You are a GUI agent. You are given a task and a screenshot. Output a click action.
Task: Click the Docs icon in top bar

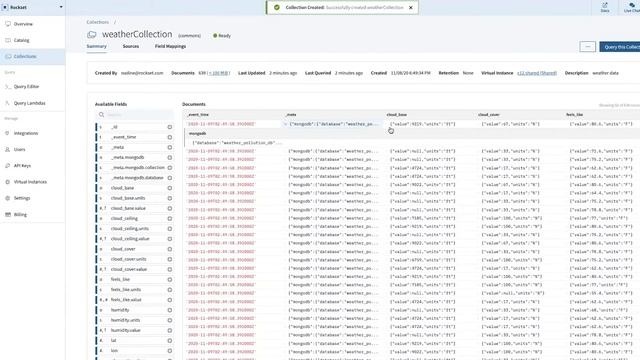click(605, 5)
